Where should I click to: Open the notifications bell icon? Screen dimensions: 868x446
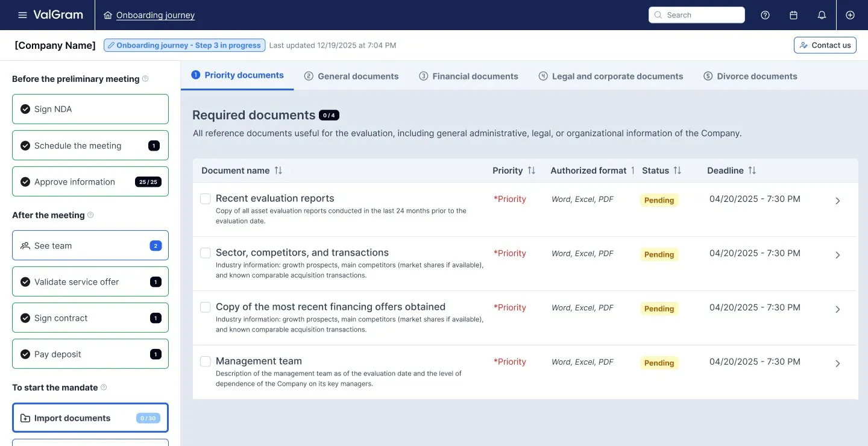822,15
